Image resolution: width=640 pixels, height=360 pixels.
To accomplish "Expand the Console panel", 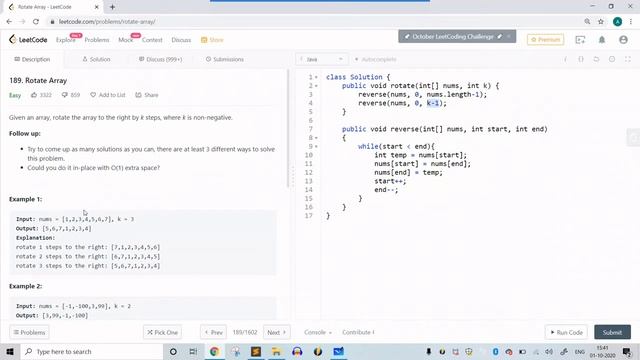I will [x=318, y=332].
